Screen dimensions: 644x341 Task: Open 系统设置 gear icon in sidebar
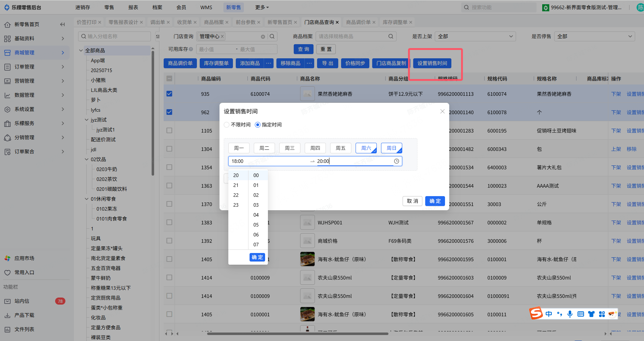pyautogui.click(x=7, y=109)
